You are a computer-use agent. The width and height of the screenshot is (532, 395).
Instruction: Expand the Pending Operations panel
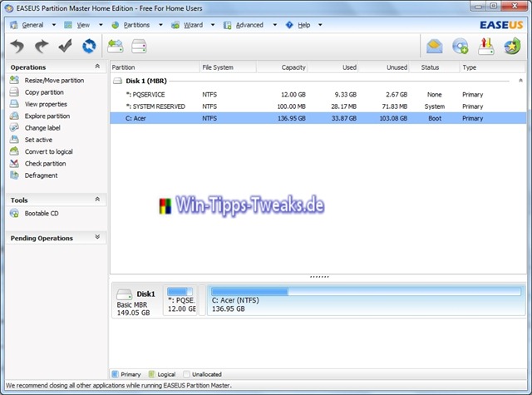[x=97, y=237]
